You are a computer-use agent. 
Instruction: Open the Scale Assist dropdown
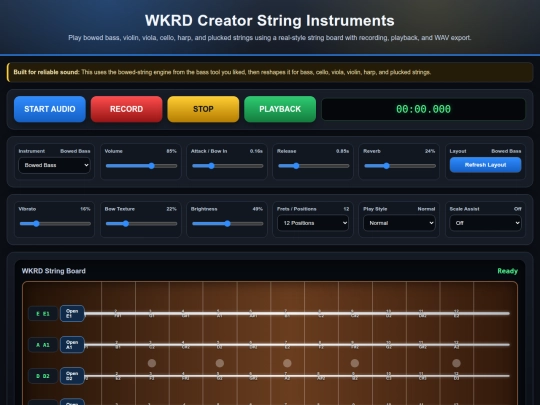(x=485, y=223)
